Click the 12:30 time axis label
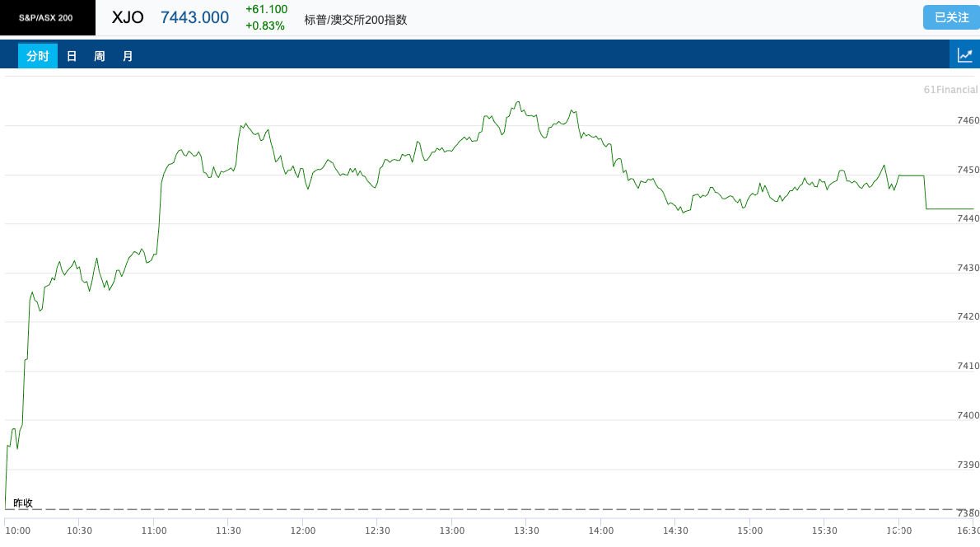Screen dimensions: 980x547 pyautogui.click(x=377, y=531)
